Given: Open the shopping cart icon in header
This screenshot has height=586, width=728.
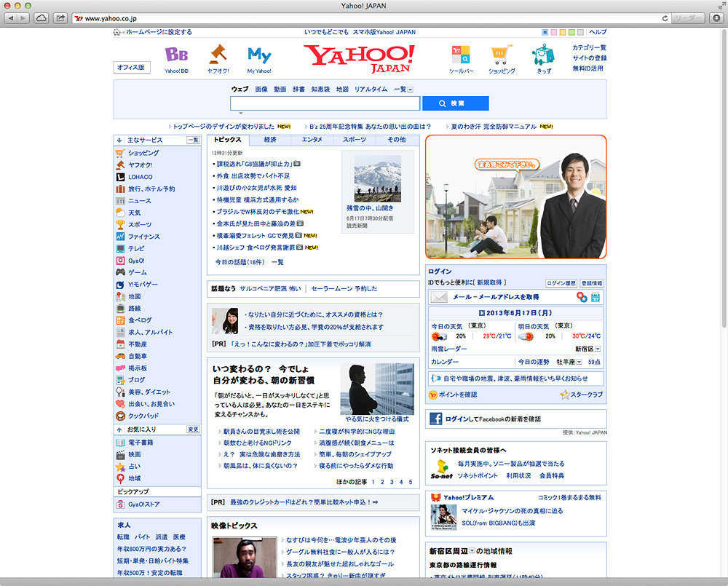Looking at the screenshot, I should click(x=502, y=55).
